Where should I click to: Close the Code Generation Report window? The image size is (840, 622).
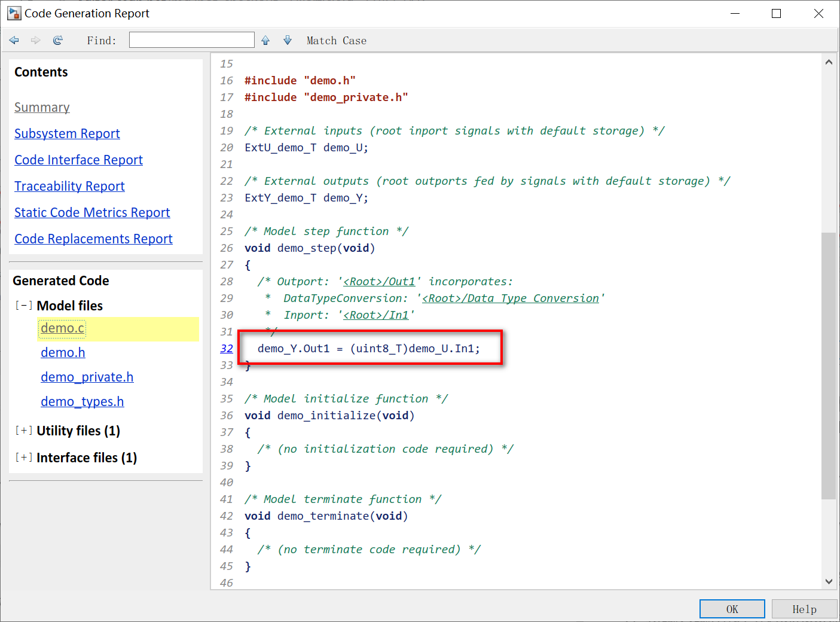pyautogui.click(x=818, y=13)
